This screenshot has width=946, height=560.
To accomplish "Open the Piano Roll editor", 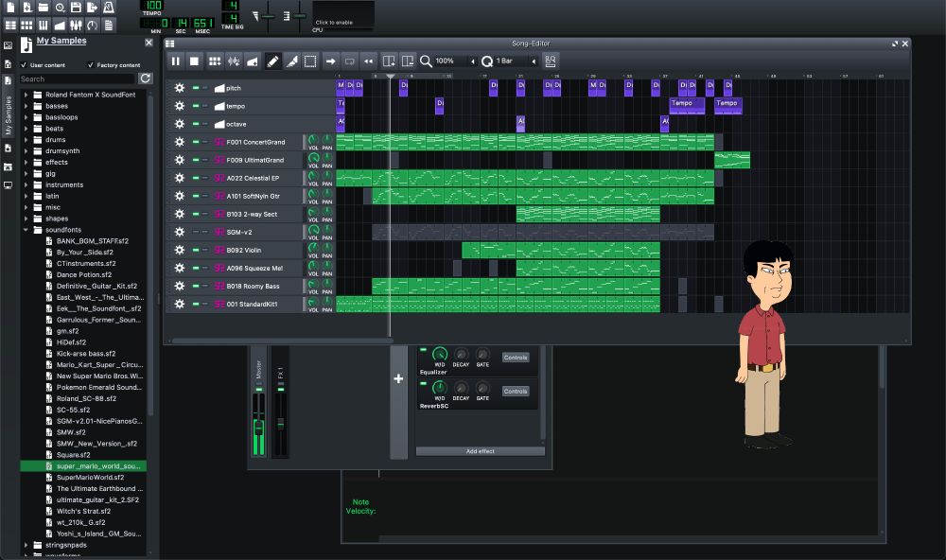I will pos(43,25).
